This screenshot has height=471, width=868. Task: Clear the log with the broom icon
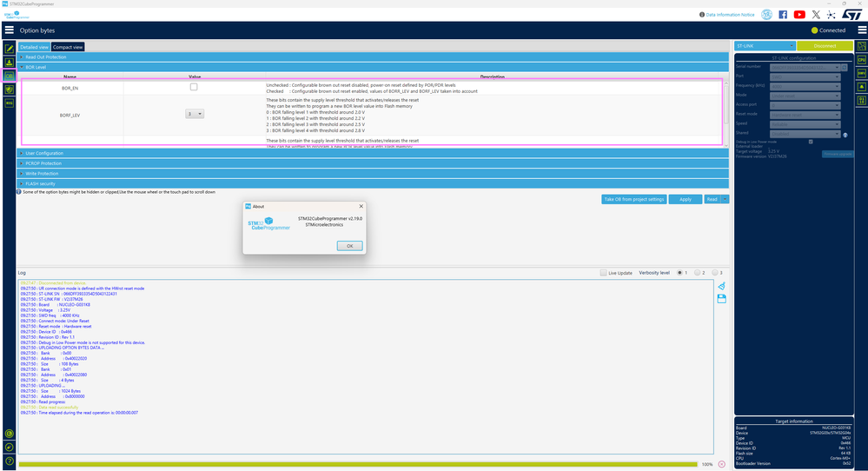pyautogui.click(x=721, y=286)
